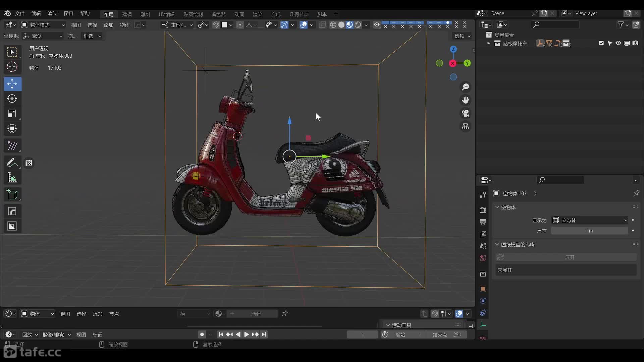Open the 显示为 立方体 display type dropdown
This screenshot has height=362, width=644.
590,220
